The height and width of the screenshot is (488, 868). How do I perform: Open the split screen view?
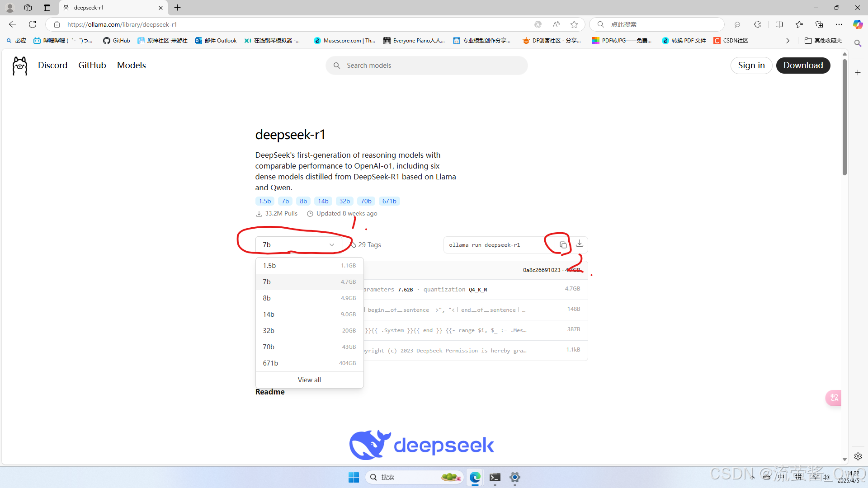tap(779, 24)
